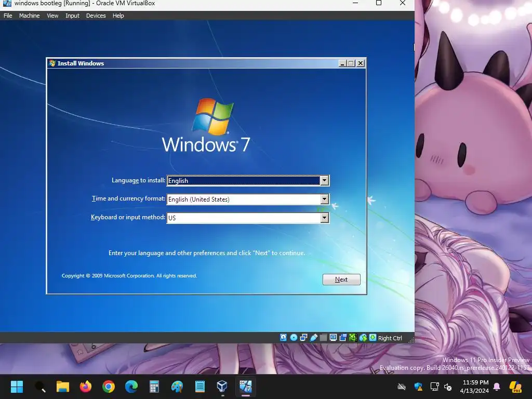
Task: Click the muted volume tray icon
Action: pos(448,387)
